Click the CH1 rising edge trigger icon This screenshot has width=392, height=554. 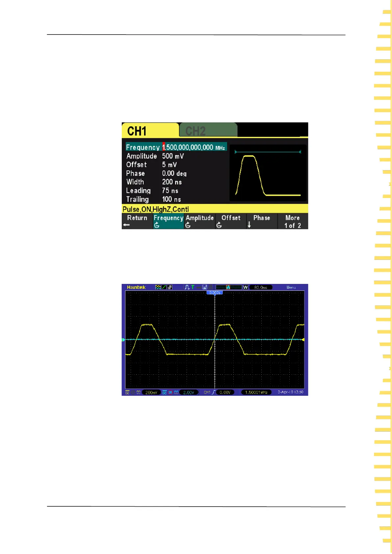[214, 392]
